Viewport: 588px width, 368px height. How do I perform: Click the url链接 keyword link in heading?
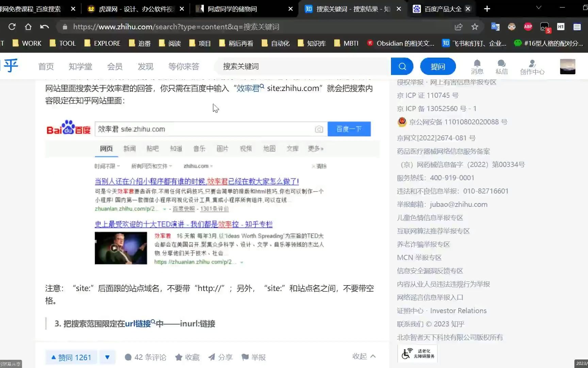pyautogui.click(x=140, y=323)
